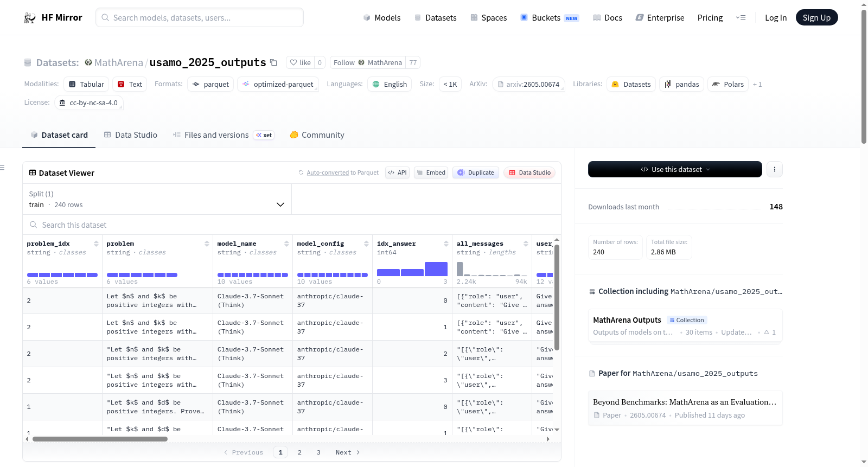Viewport: 868px width, 467px height.
Task: Open the Community tab
Action: (x=317, y=135)
